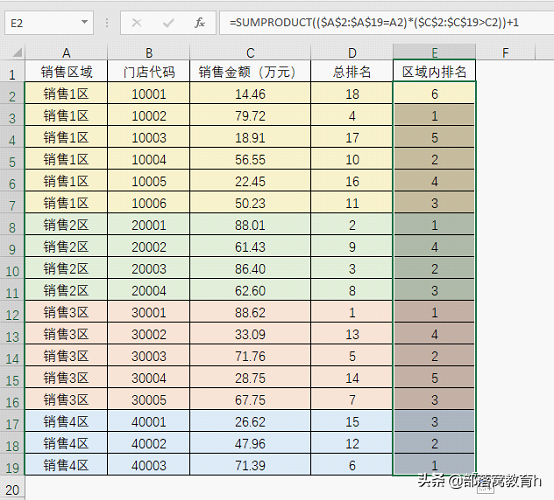Select sales amount cell 79.72
The image size is (554, 500).
(250, 115)
